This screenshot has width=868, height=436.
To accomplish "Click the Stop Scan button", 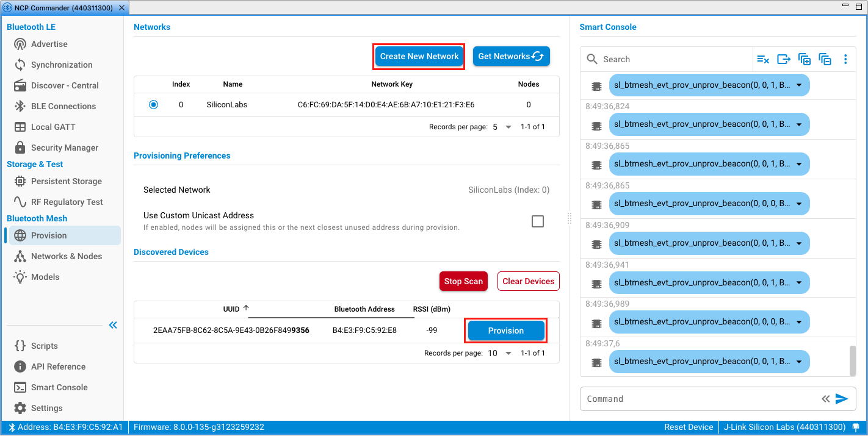I will click(x=463, y=281).
